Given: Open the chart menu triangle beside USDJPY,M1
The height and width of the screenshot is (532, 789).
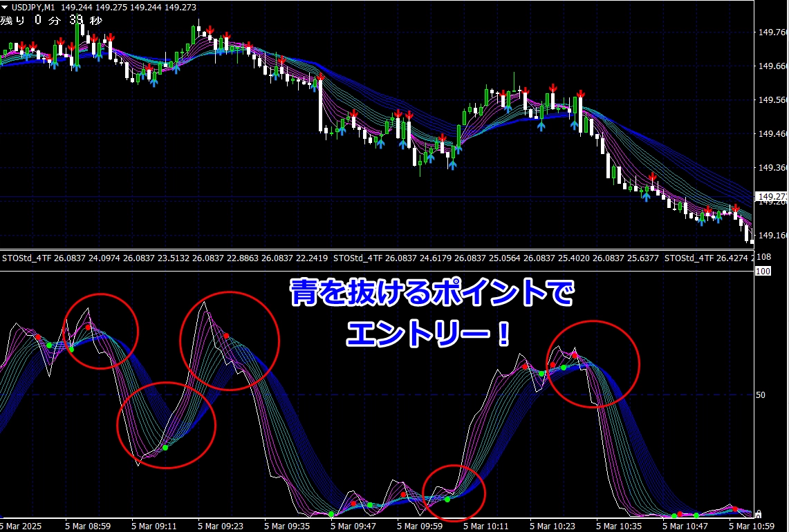Looking at the screenshot, I should point(5,7).
